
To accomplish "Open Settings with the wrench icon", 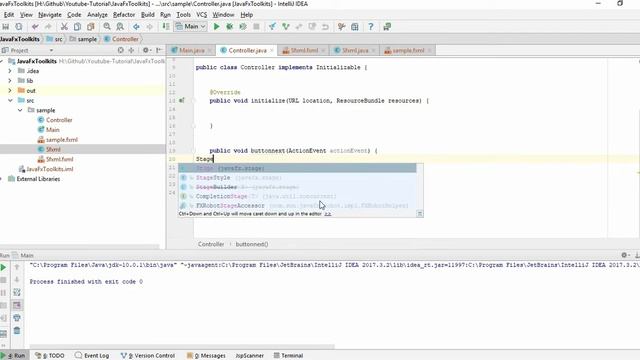I will click(x=342, y=27).
